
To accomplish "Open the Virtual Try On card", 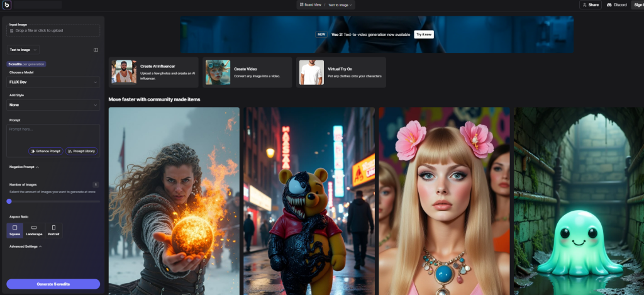I will click(341, 72).
